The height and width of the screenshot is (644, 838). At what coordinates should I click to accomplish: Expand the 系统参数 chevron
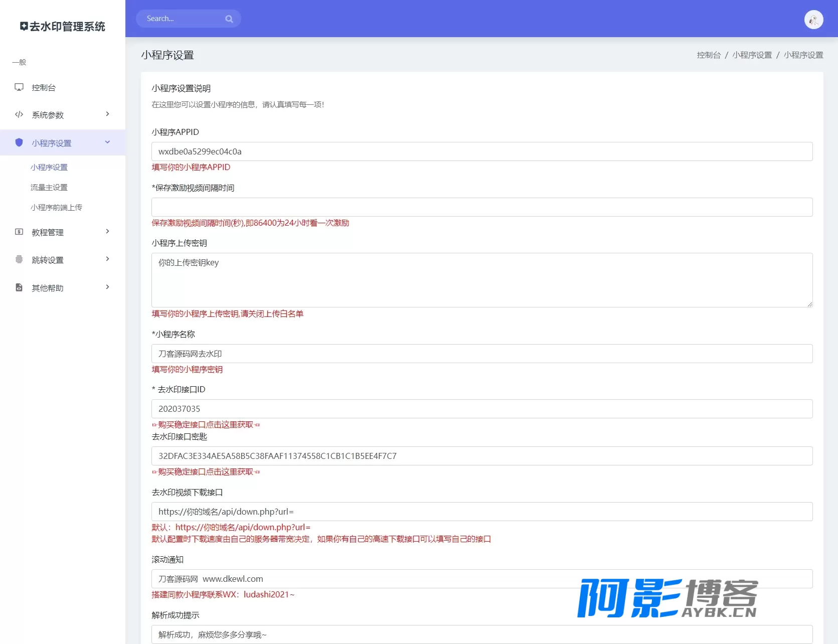[107, 114]
